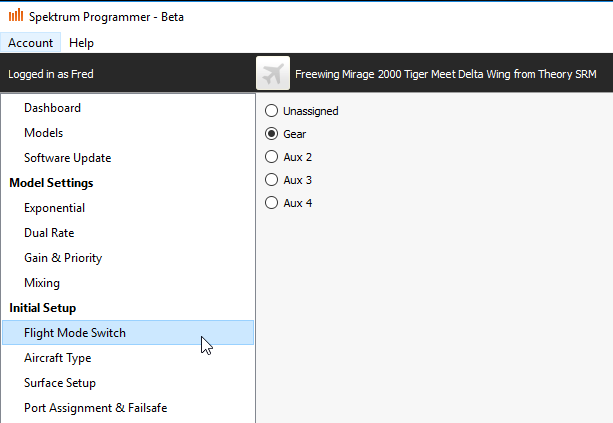Click the airplane model icon

273,73
